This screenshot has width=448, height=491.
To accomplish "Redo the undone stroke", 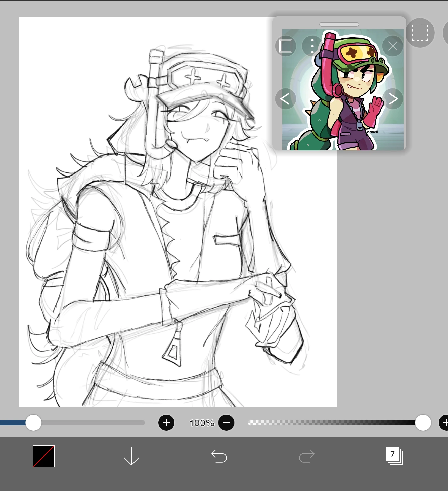I will pos(306,456).
